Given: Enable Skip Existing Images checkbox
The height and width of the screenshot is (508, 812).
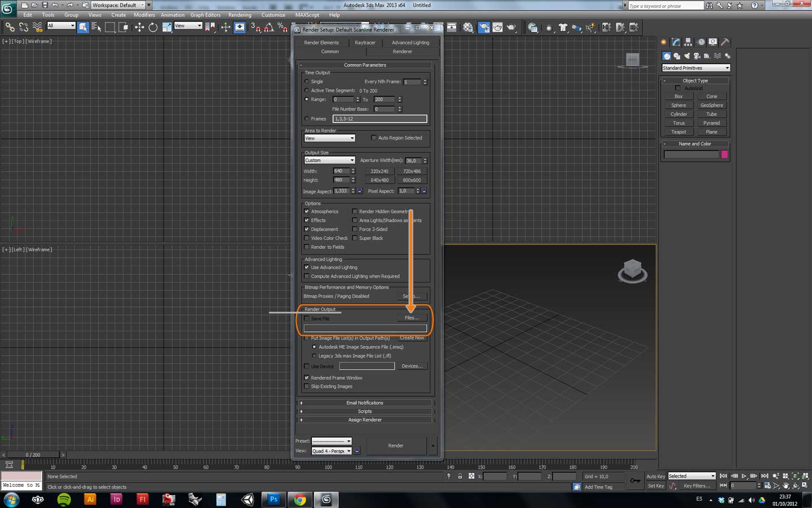Looking at the screenshot, I should pyautogui.click(x=307, y=387).
